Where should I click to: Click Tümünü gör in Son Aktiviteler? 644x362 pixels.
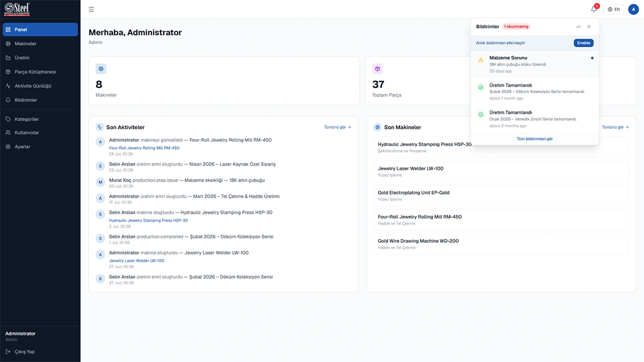tap(338, 127)
